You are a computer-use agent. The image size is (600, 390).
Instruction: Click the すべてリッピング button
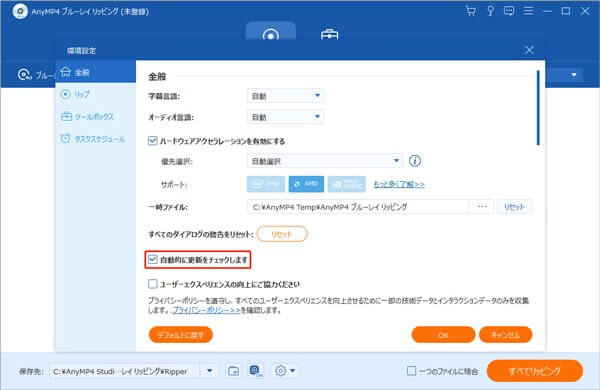(x=535, y=370)
